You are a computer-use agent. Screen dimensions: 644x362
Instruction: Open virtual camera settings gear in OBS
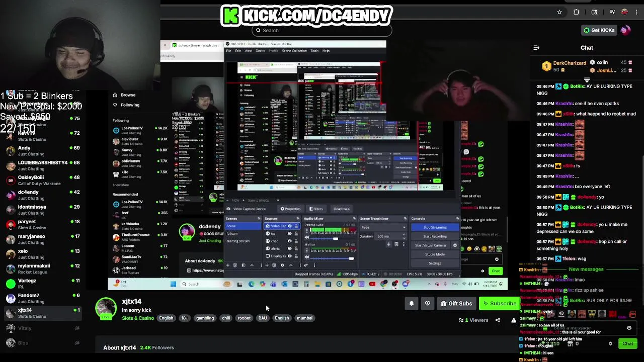(x=455, y=245)
